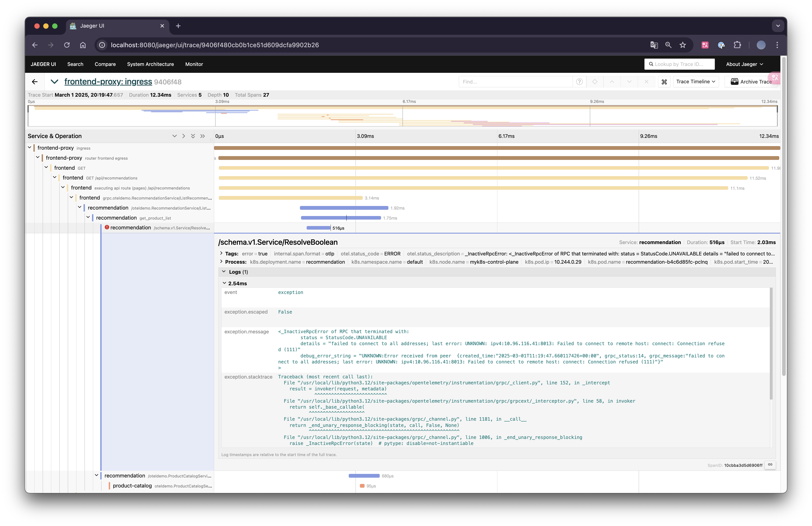Screen dimensions: 812x526
Task: Click the Jaeger UI browser tab
Action: (x=118, y=26)
